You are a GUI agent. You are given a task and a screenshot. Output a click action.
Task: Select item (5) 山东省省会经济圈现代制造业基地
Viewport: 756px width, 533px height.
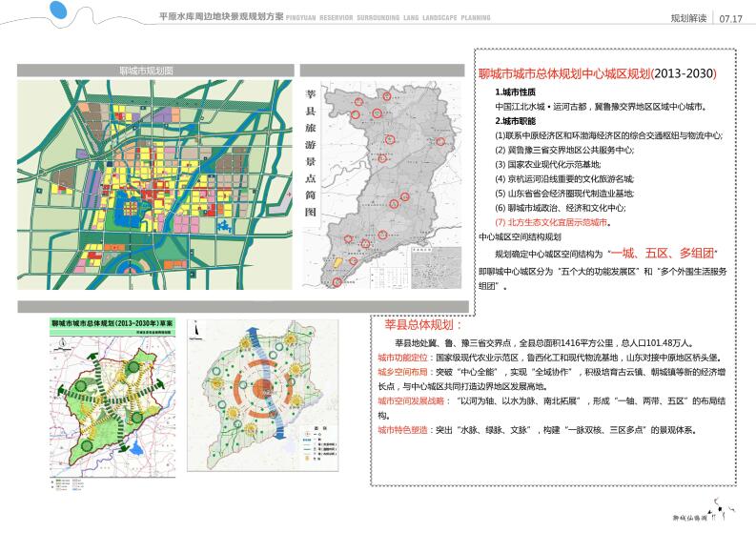(564, 194)
